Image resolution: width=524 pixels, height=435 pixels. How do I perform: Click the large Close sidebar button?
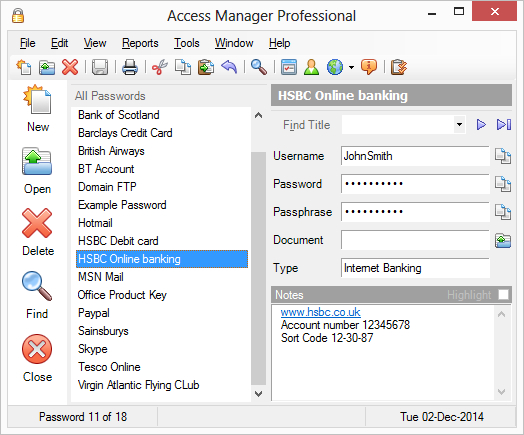click(x=37, y=358)
